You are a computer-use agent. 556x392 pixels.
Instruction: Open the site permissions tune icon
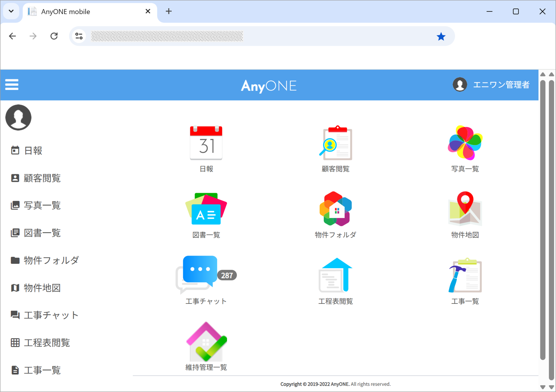click(x=79, y=36)
